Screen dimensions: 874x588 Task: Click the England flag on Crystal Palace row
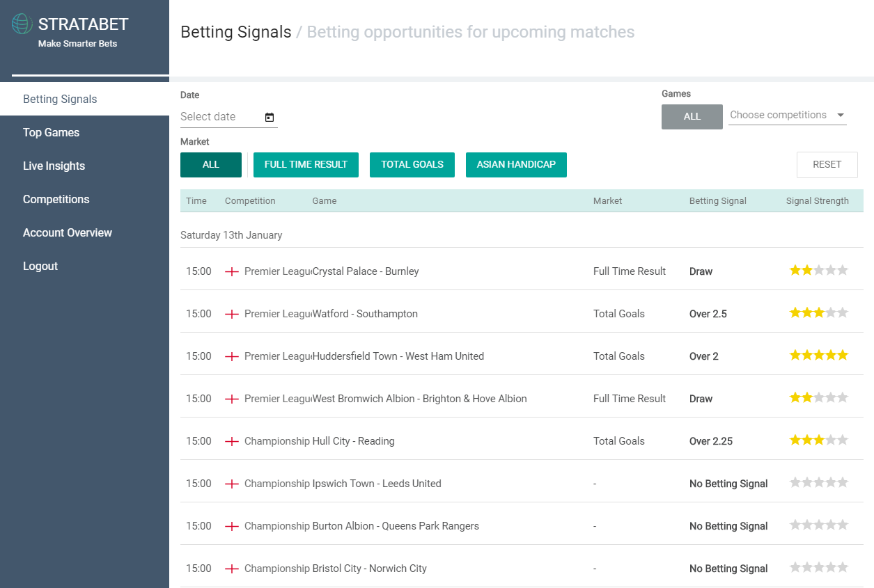(232, 271)
